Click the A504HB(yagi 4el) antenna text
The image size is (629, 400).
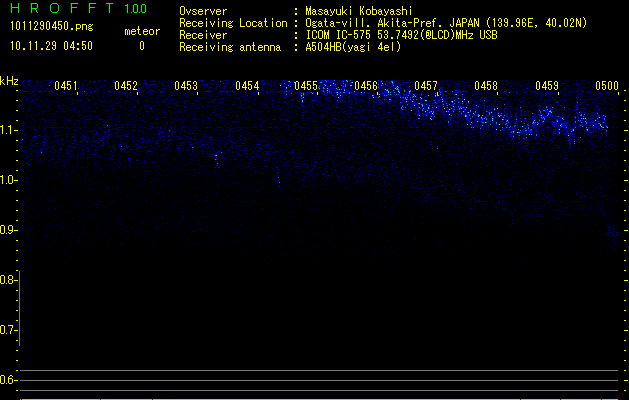(x=353, y=47)
